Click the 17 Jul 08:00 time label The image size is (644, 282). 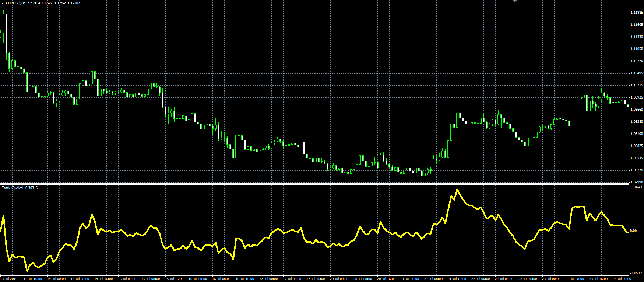(292, 279)
